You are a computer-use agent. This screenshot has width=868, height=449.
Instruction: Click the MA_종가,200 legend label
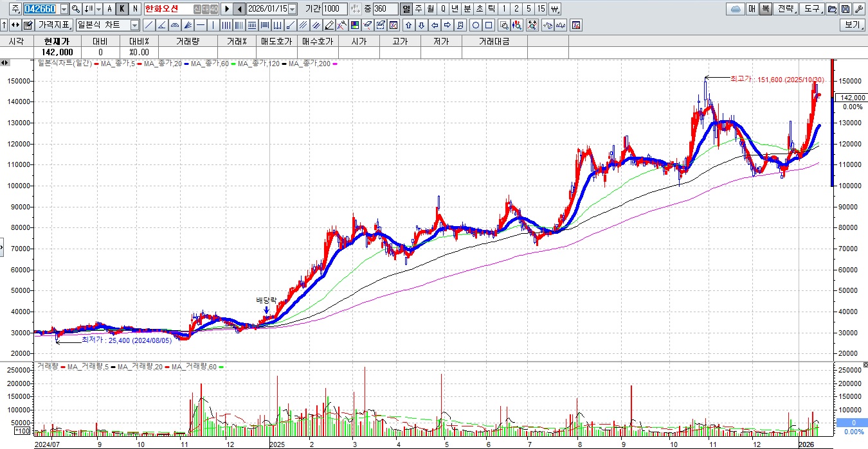click(x=309, y=64)
